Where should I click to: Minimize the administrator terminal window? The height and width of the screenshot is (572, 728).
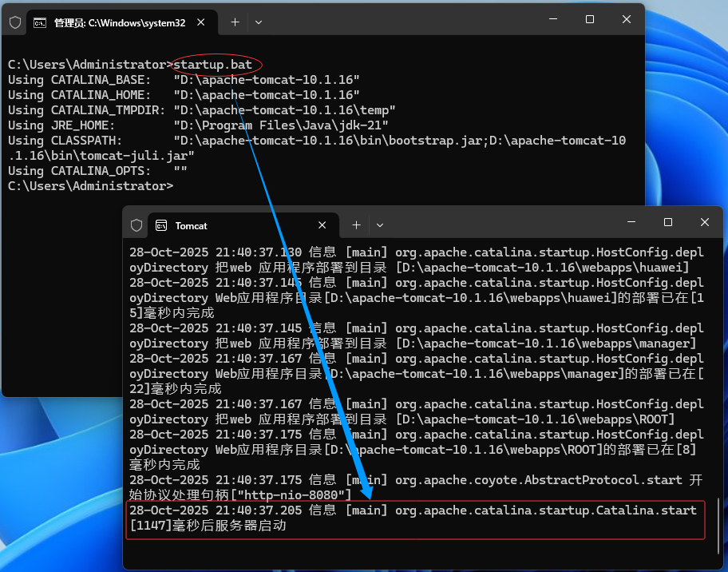point(553,19)
